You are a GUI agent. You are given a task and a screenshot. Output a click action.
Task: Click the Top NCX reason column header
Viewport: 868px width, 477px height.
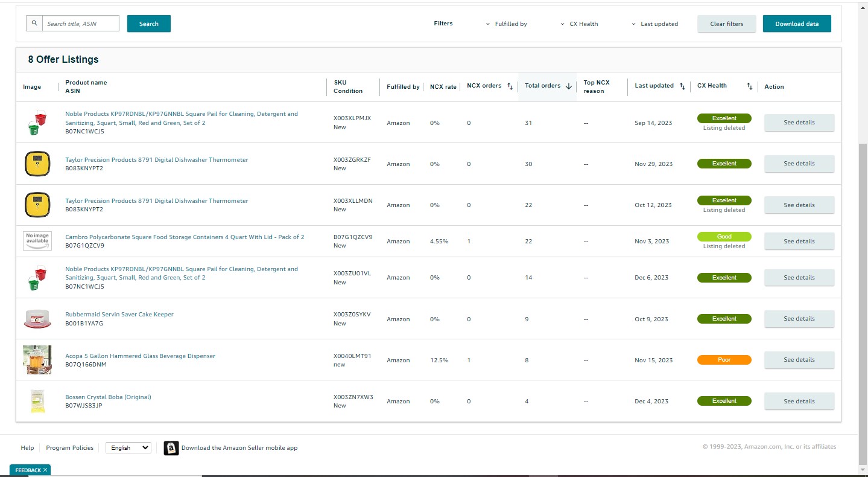coord(597,87)
